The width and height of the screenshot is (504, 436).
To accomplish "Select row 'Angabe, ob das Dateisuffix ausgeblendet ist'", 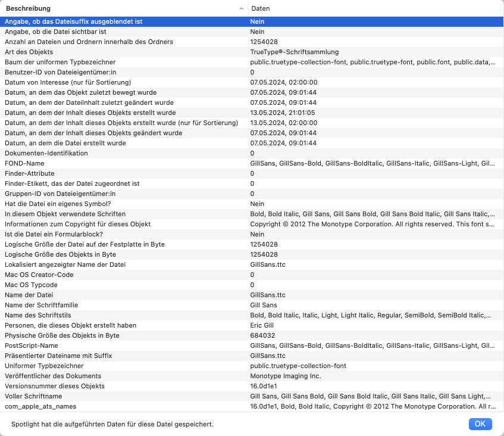I will tap(252, 21).
